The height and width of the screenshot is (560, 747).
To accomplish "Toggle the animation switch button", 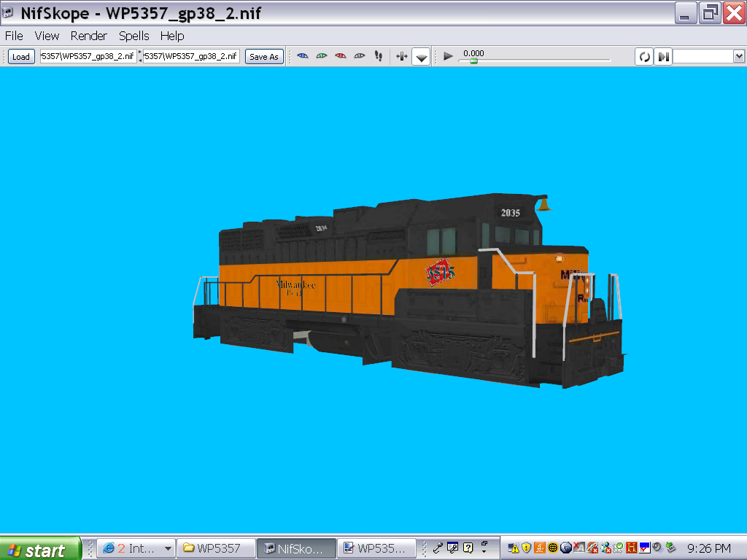I will tap(663, 57).
